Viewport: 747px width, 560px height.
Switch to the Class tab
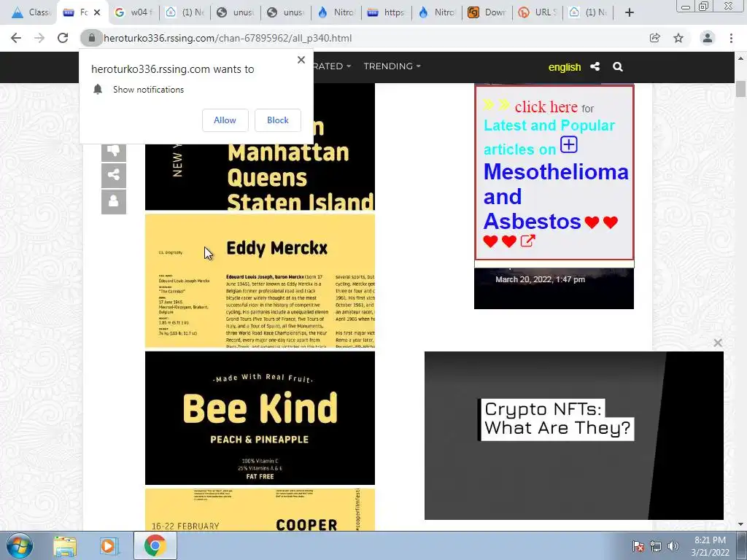(x=31, y=12)
